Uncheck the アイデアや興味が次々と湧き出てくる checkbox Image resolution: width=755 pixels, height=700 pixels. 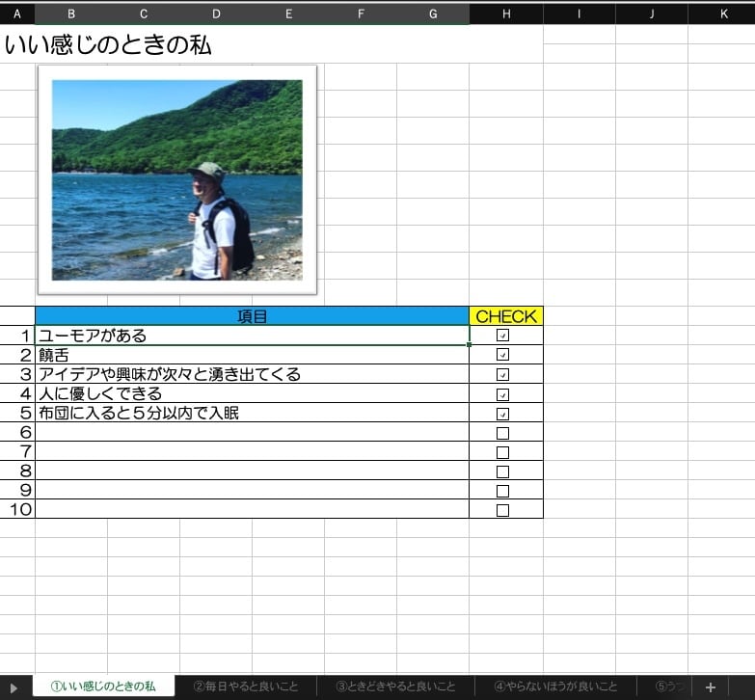click(502, 374)
